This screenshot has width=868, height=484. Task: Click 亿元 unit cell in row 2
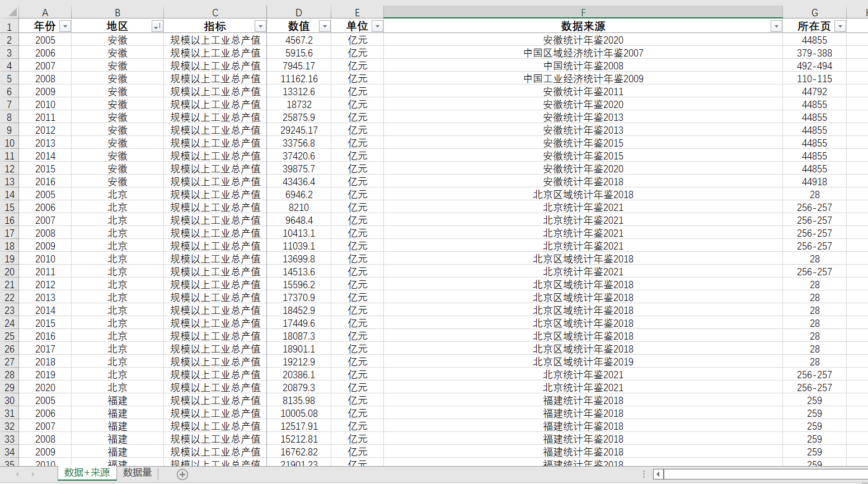(x=357, y=40)
